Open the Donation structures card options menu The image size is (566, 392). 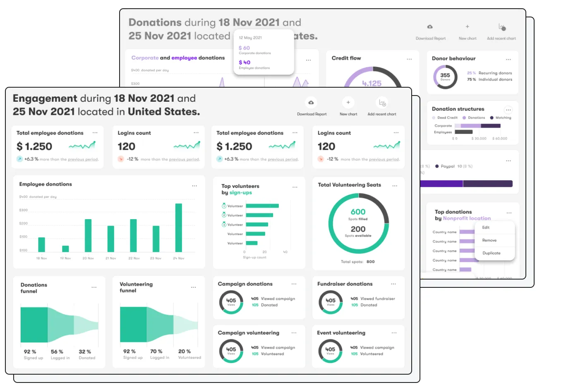click(508, 110)
